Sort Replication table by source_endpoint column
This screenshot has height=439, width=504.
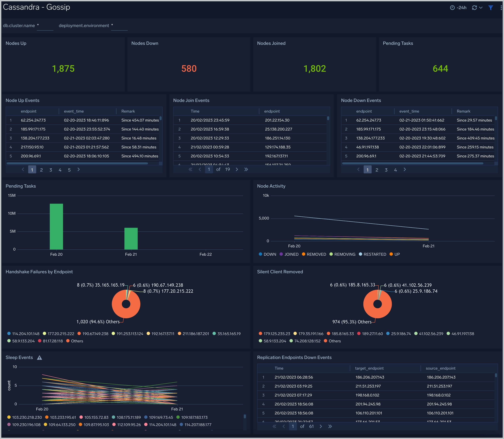point(441,368)
